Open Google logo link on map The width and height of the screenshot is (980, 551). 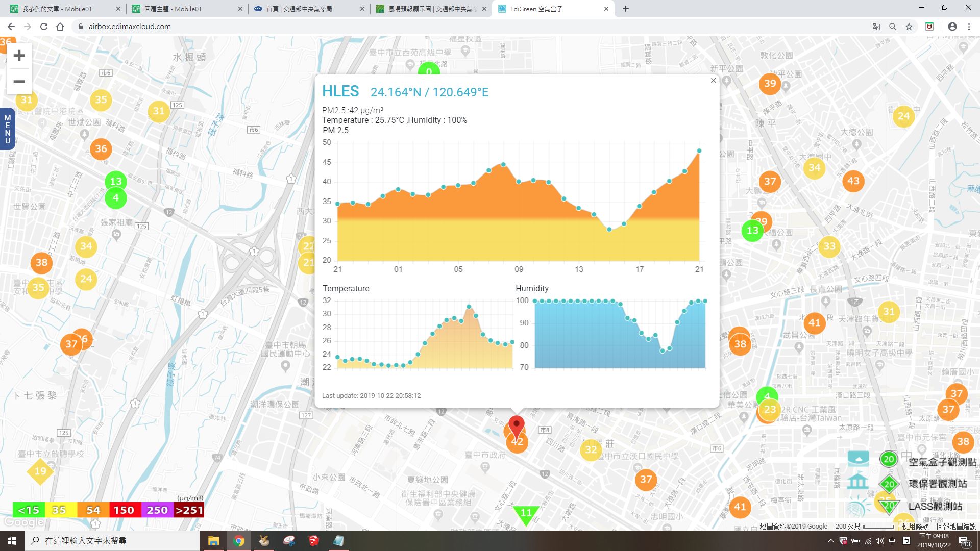24,522
